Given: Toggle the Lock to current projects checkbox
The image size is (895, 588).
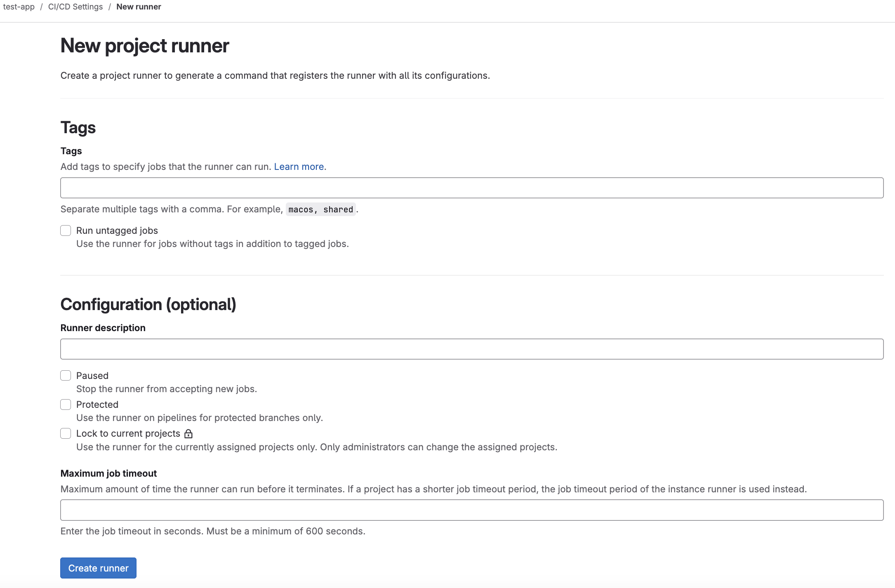Looking at the screenshot, I should 66,433.
